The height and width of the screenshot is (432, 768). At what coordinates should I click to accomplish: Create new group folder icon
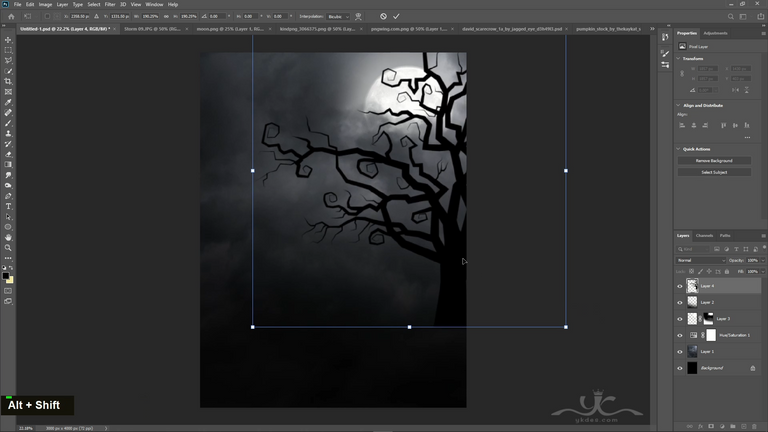733,427
